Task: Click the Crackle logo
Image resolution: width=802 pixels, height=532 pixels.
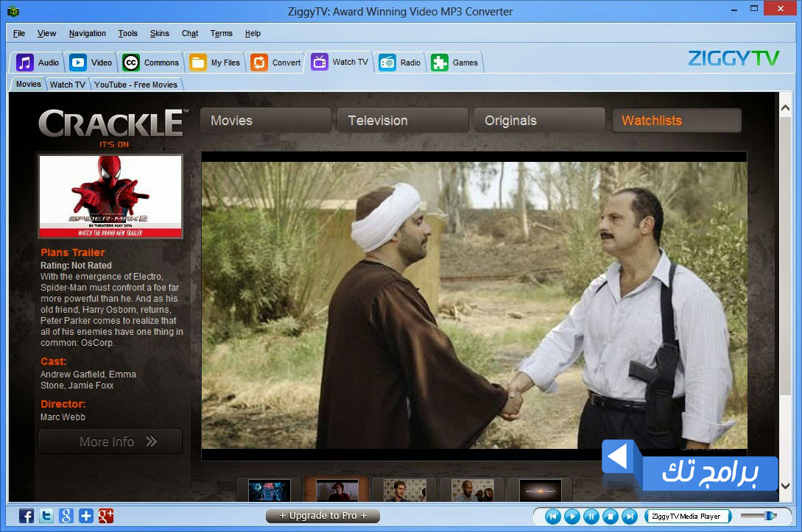Action: pos(113,128)
